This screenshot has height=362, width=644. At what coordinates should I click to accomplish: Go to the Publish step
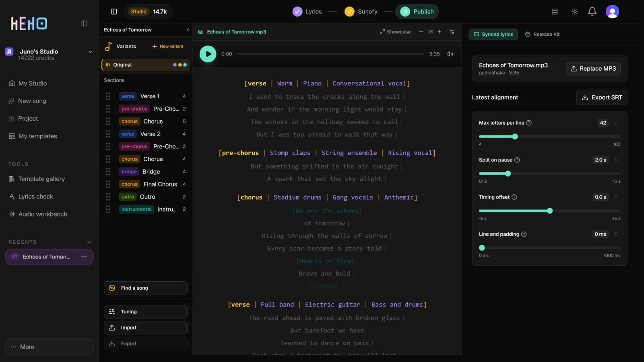(x=417, y=12)
